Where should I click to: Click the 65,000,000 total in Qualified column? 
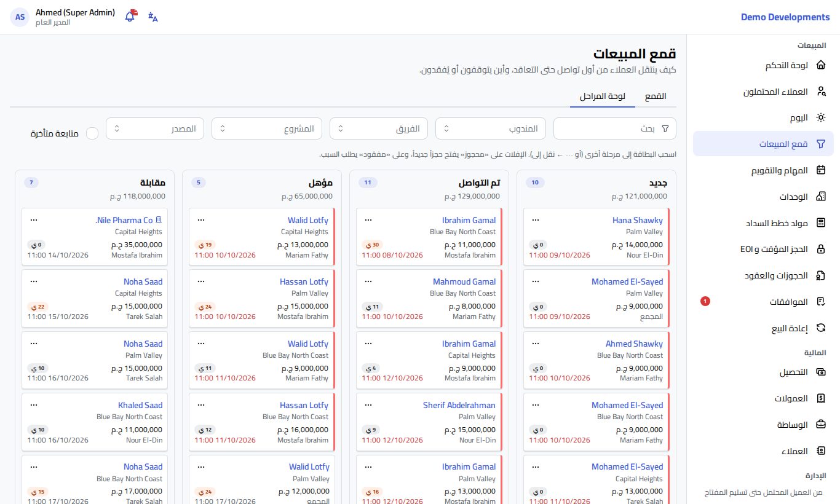pos(307,196)
